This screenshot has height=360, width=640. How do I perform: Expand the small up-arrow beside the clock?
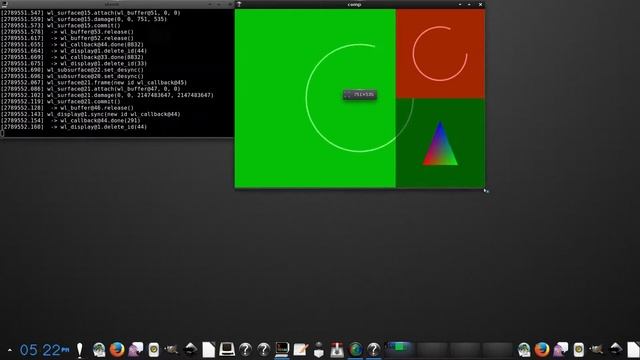click(x=10, y=350)
